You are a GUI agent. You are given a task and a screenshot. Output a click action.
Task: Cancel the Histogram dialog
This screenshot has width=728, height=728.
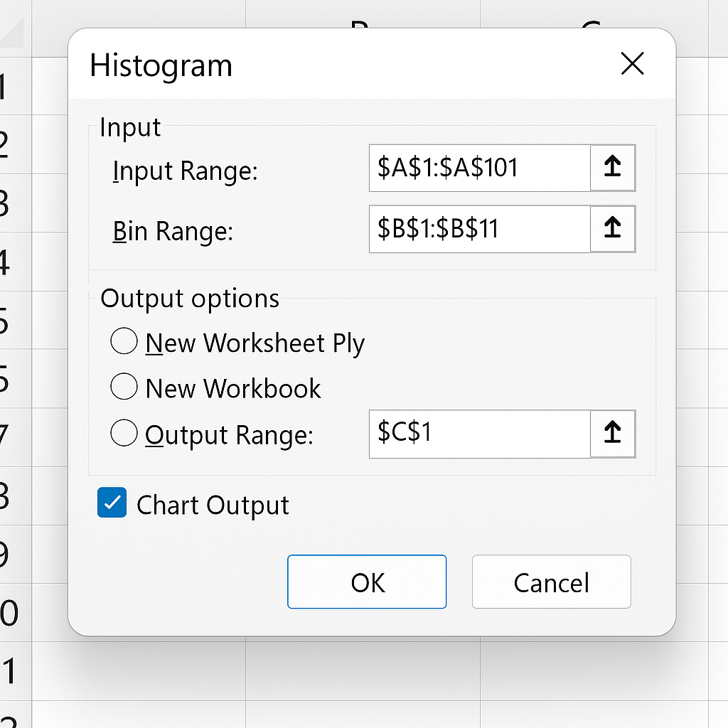551,582
